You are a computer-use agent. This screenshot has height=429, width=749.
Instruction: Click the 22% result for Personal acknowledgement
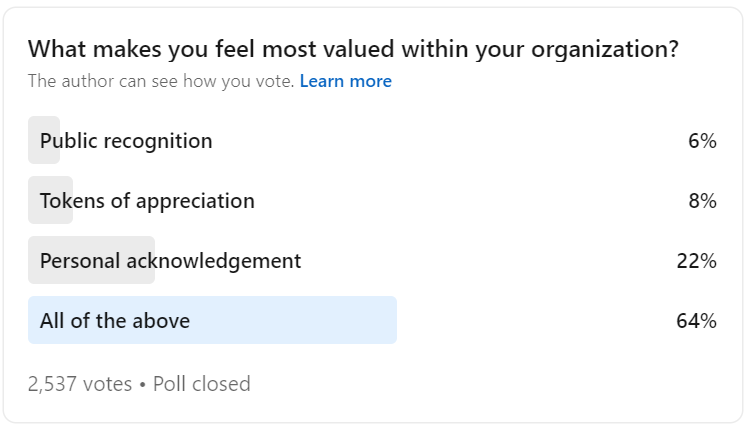tap(696, 261)
